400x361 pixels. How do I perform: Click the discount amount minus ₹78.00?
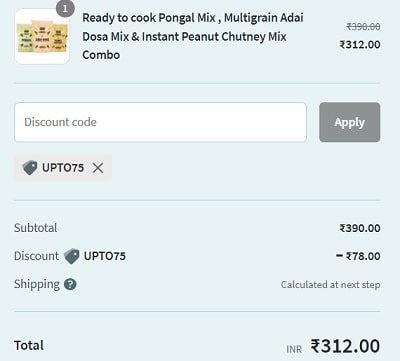358,256
